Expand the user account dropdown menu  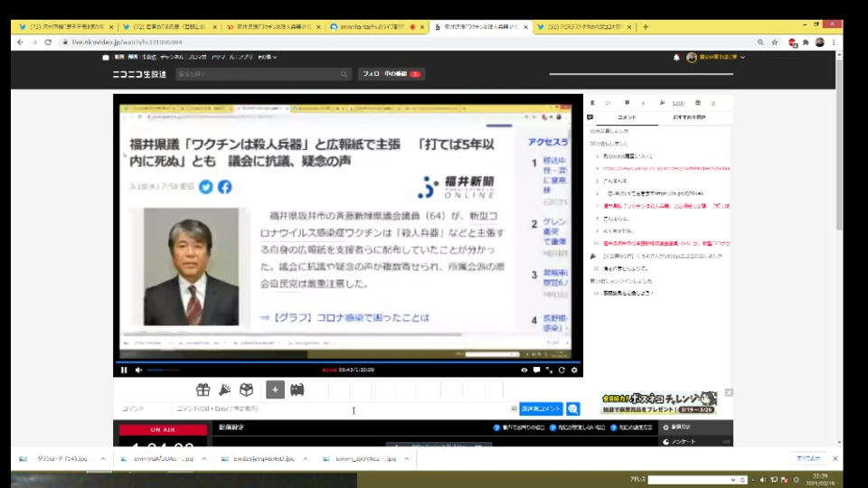[x=742, y=57]
